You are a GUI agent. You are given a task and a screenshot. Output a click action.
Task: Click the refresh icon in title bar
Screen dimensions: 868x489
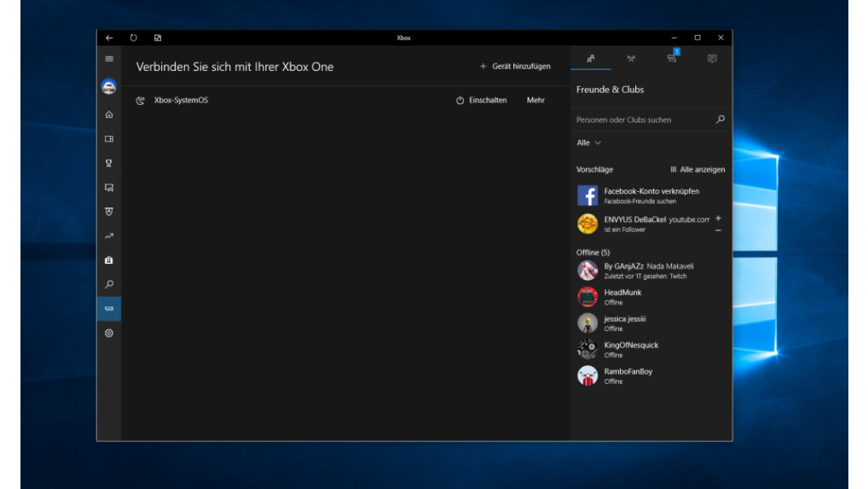click(134, 38)
